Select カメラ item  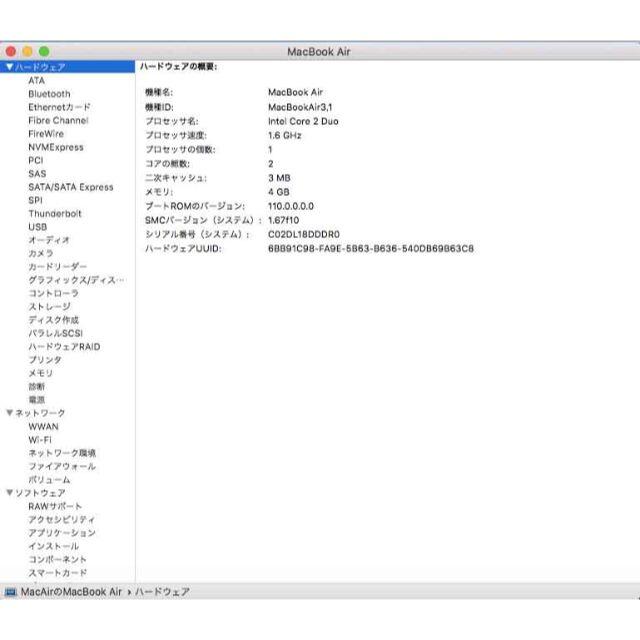[x=41, y=253]
